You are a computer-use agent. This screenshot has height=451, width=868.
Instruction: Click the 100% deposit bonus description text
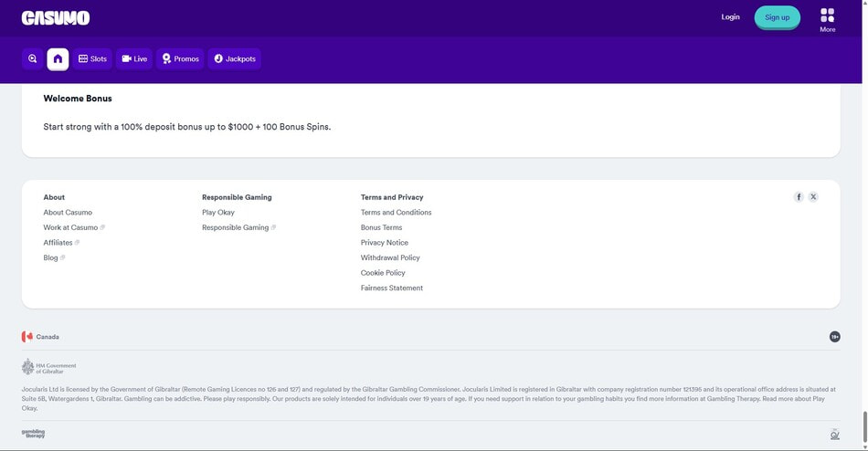pos(187,127)
